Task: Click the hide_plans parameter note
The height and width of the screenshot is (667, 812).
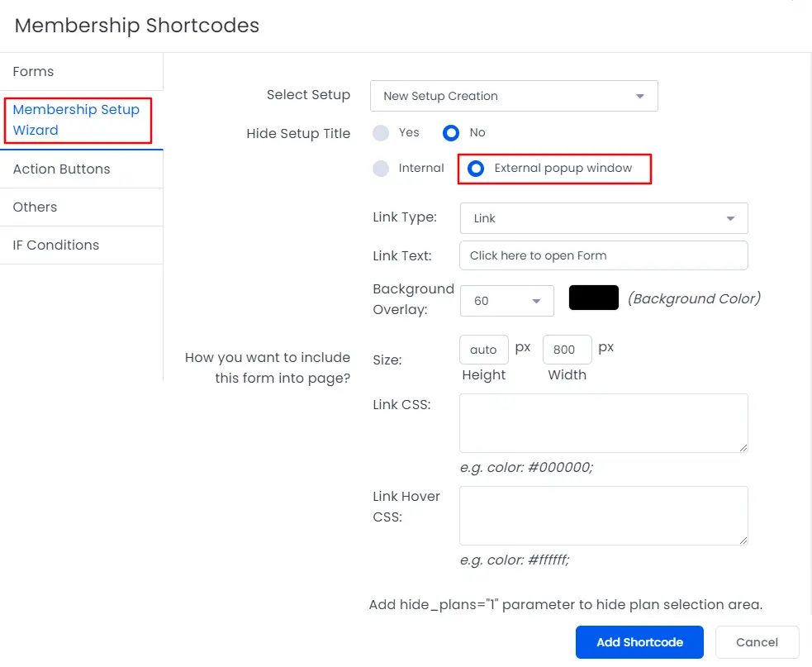Action: (566, 605)
